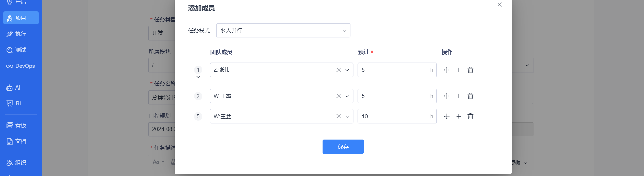The image size is (644, 176).
Task: Add a row after the Z:张伟 member
Action: (x=459, y=70)
